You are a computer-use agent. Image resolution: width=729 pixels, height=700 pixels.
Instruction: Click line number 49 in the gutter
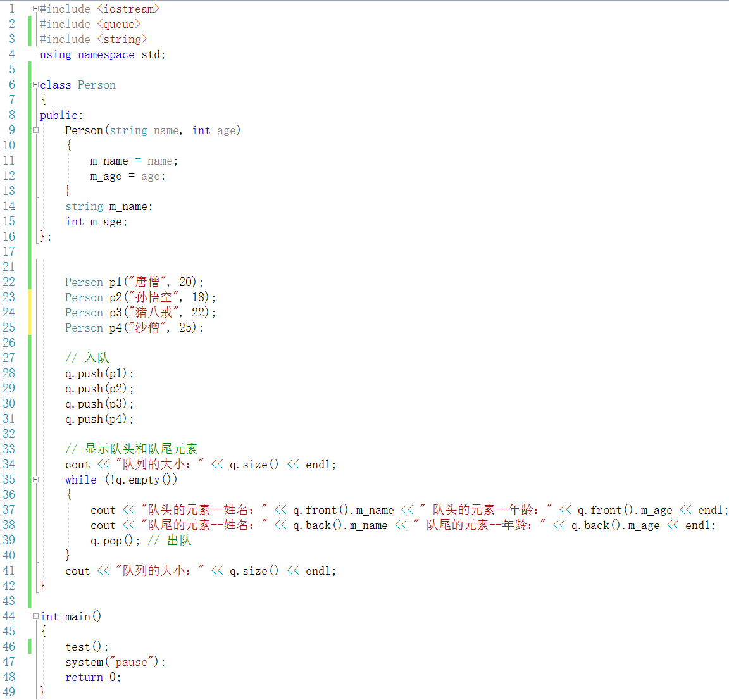click(9, 692)
